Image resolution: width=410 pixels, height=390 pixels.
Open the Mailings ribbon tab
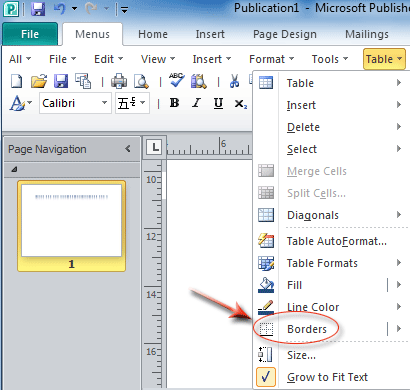point(367,34)
